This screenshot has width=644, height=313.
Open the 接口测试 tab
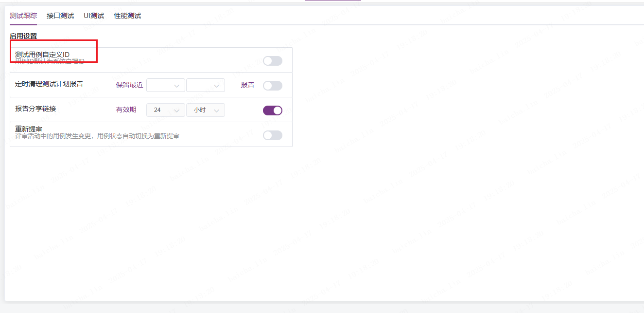[x=60, y=16]
